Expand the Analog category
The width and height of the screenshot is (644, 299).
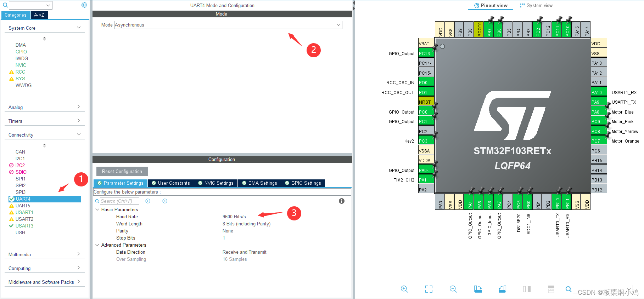pos(79,107)
